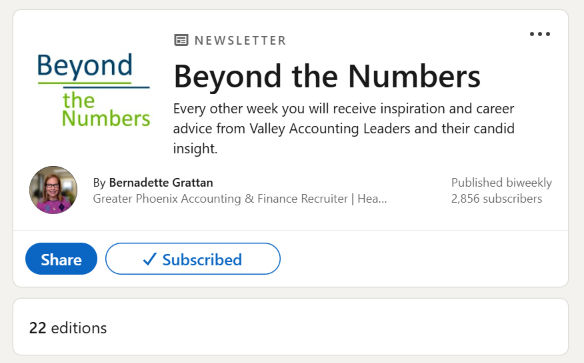The height and width of the screenshot is (363, 584).
Task: Open the Bernadette Grattan author name link
Action: (x=161, y=183)
